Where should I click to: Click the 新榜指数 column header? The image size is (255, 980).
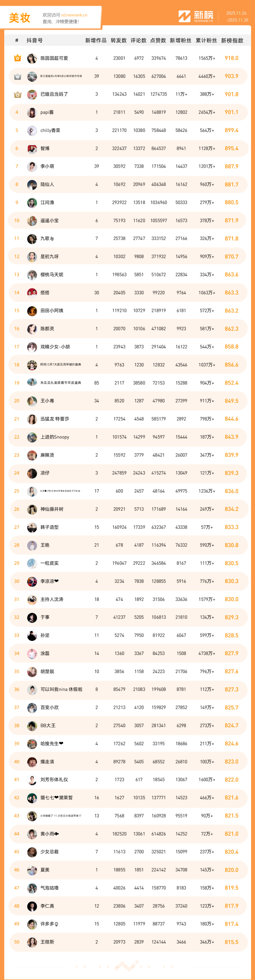tap(232, 40)
